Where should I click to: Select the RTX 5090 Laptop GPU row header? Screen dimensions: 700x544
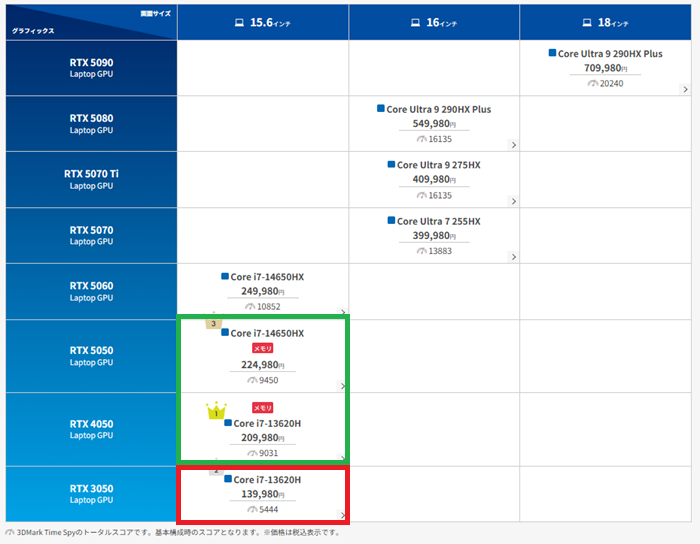pyautogui.click(x=92, y=68)
